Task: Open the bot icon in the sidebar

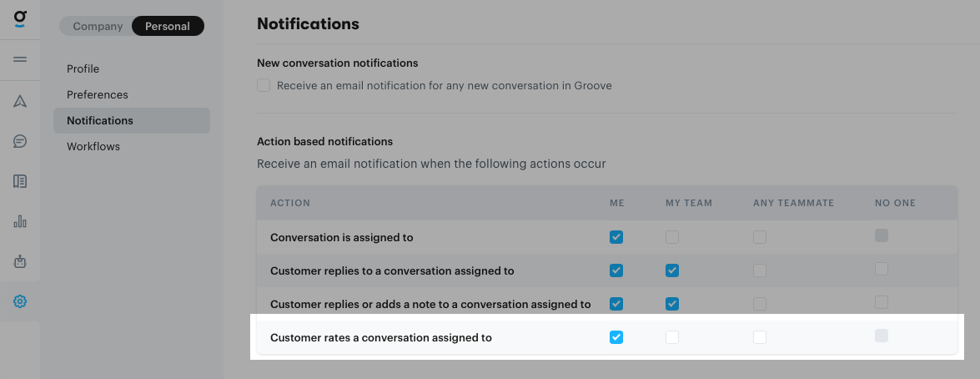Action: pyautogui.click(x=20, y=261)
